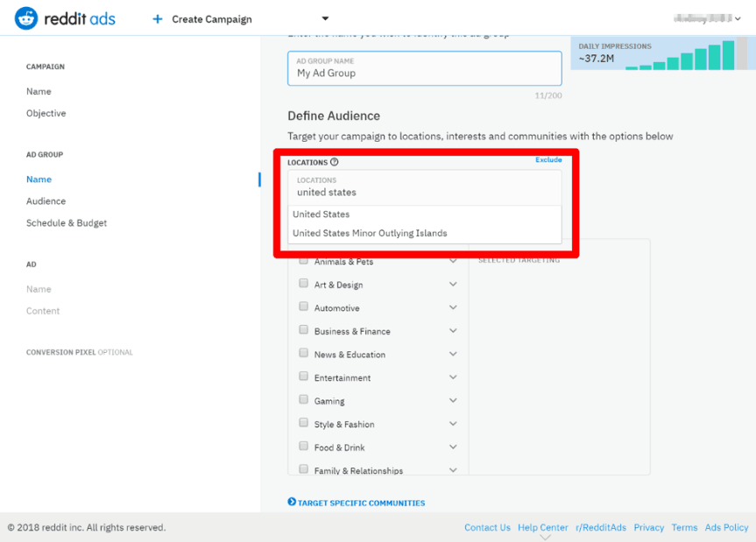Open the Ads Policy footer link
The height and width of the screenshot is (542, 756).
(726, 528)
